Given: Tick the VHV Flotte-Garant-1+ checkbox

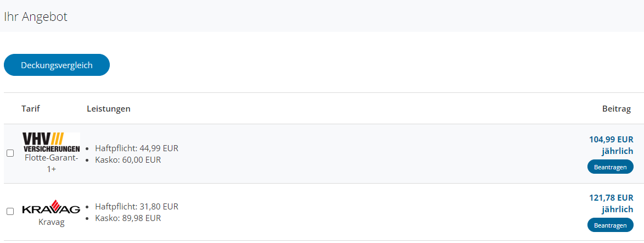Looking at the screenshot, I should (x=10, y=153).
